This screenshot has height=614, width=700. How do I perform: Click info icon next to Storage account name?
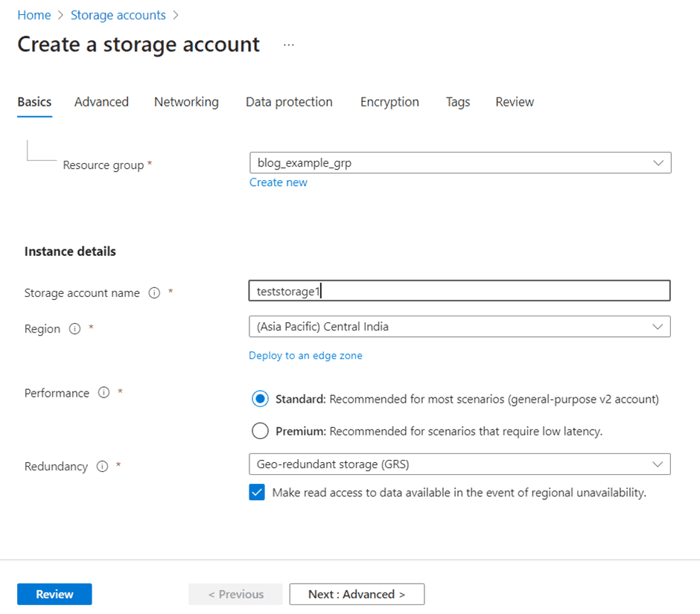point(154,293)
